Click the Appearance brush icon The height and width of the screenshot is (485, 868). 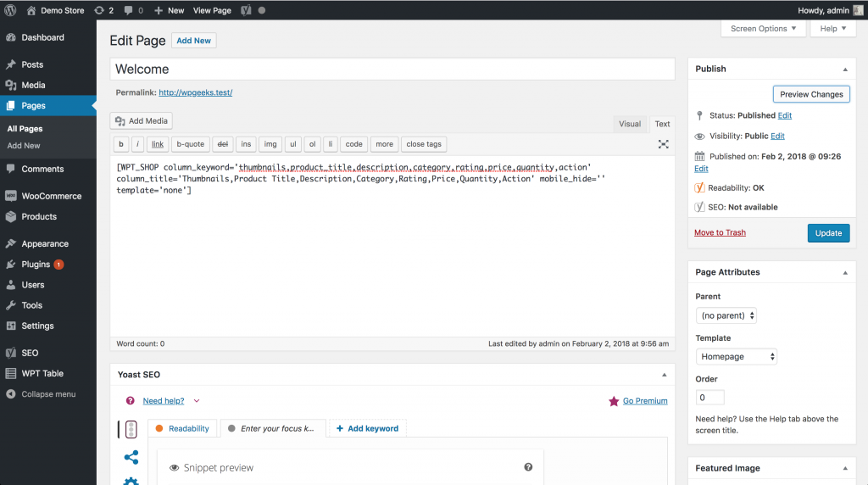(x=10, y=243)
